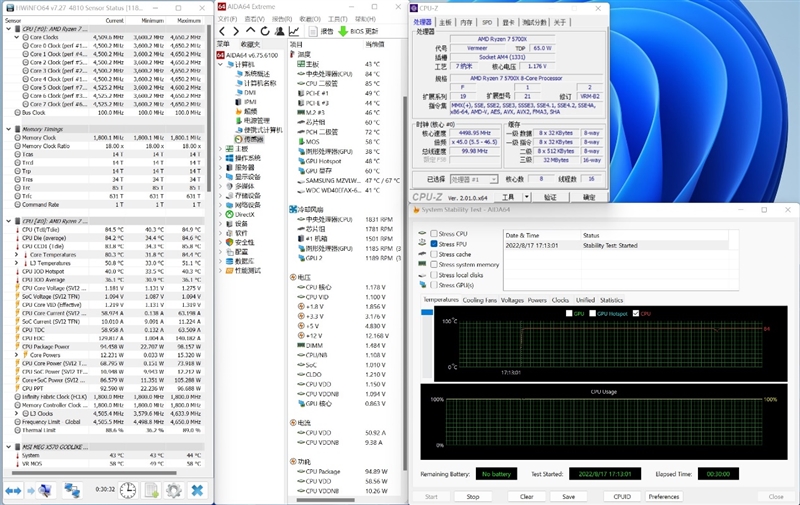Click AIDA64 Extreme title bar icon
This screenshot has width=800, height=505.
221,7
